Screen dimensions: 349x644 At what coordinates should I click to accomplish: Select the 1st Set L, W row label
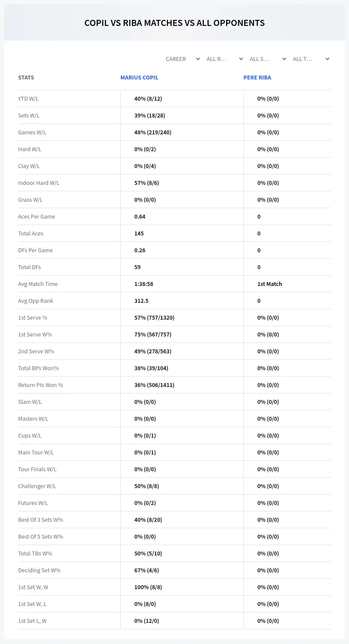[x=32, y=621]
